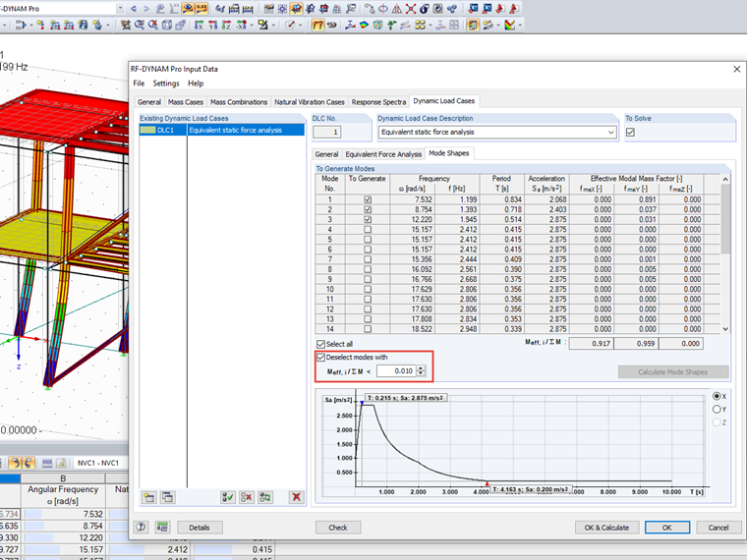Select the Y direction radio button
Screen dimensions: 747x560
(x=717, y=409)
